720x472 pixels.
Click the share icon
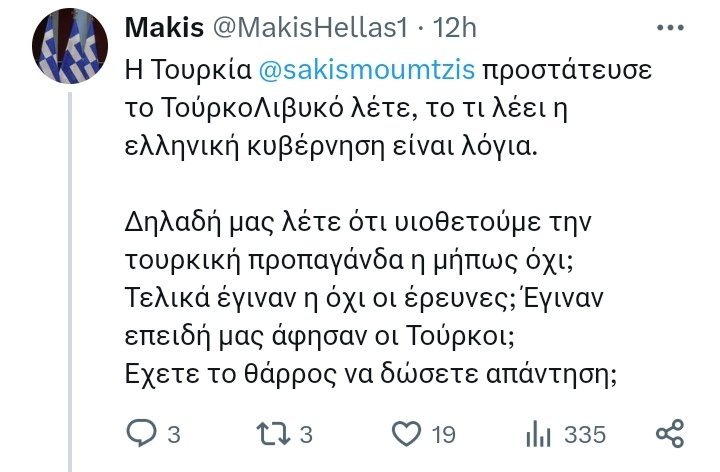pos(667,434)
